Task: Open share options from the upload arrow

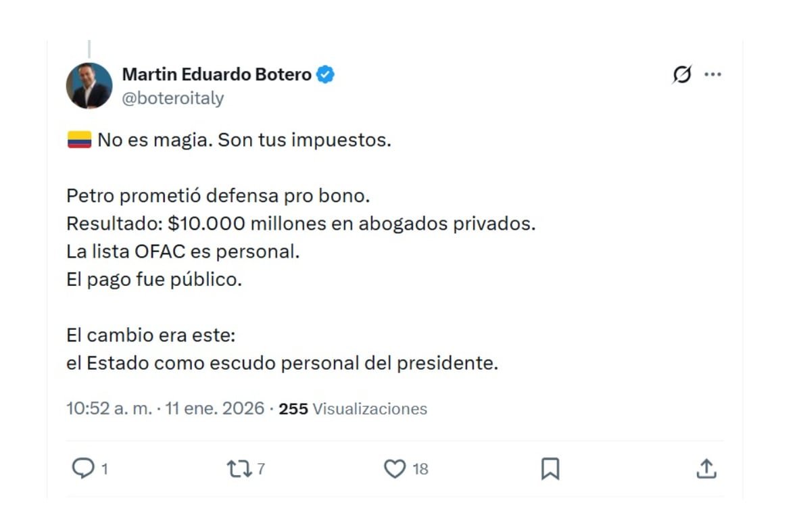Action: (x=706, y=467)
